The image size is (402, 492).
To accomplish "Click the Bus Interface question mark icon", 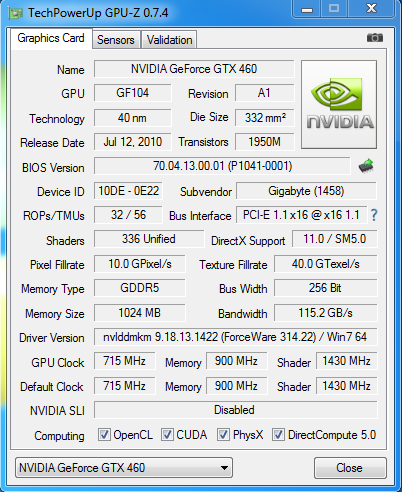I will (x=374, y=215).
